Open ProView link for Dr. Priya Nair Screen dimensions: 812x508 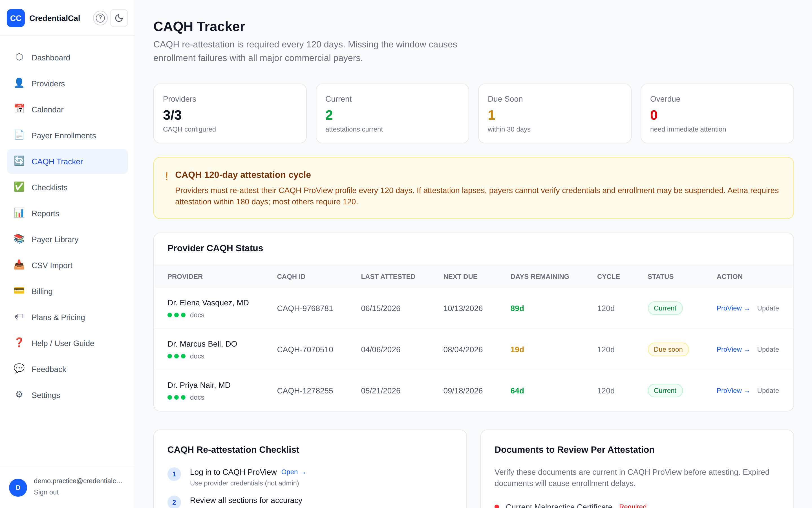733,390
